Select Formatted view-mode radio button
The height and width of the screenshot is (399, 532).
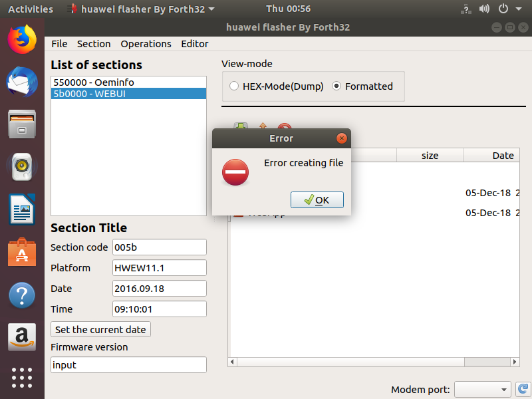336,86
